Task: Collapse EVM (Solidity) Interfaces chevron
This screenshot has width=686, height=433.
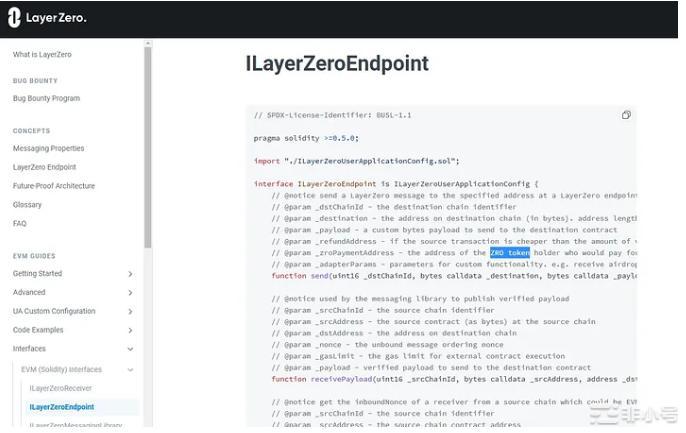Action: click(130, 369)
